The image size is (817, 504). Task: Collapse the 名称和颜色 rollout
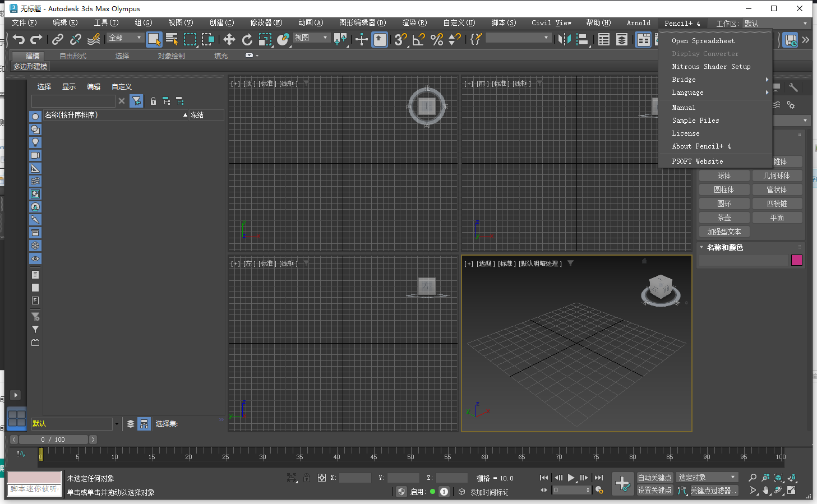(x=701, y=247)
